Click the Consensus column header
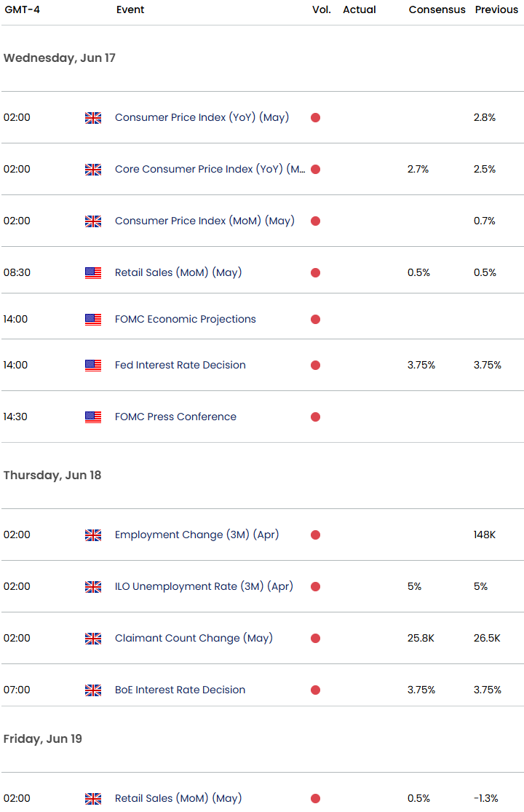The width and height of the screenshot is (524, 812). click(437, 9)
